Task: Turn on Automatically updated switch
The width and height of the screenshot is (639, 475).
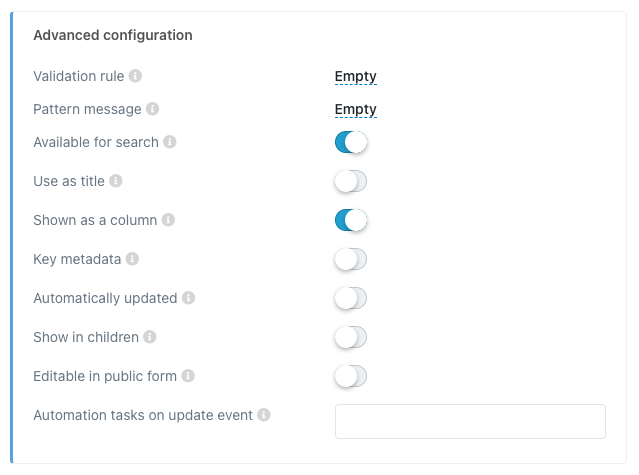Action: [x=351, y=298]
